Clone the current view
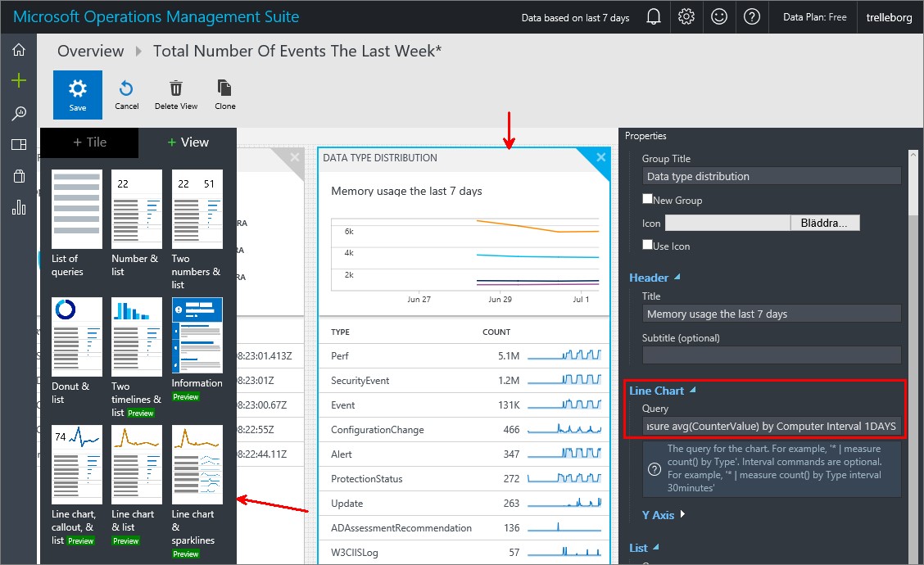The image size is (924, 565). pos(225,95)
